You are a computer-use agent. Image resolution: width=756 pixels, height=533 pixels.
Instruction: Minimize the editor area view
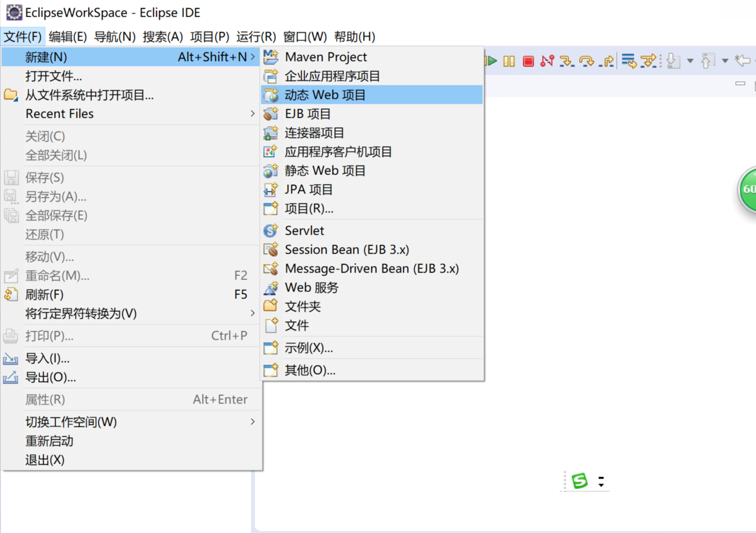click(740, 84)
